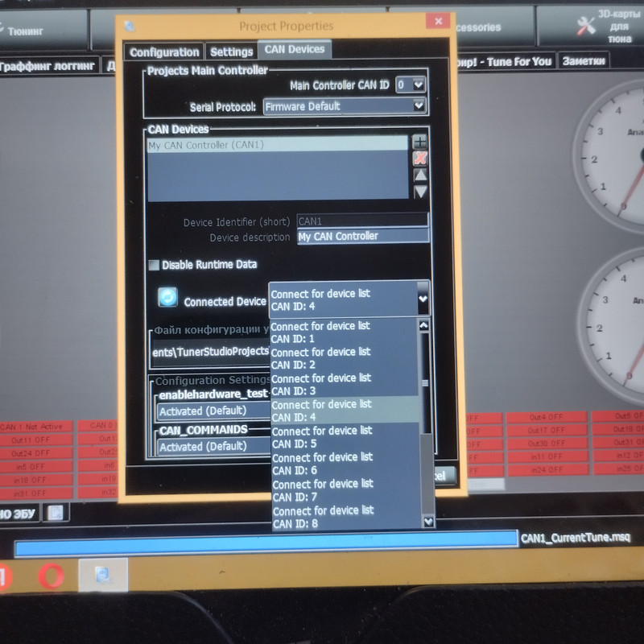The height and width of the screenshot is (644, 644).
Task: Click Out17 OFF status indicator
Action: 547,431
